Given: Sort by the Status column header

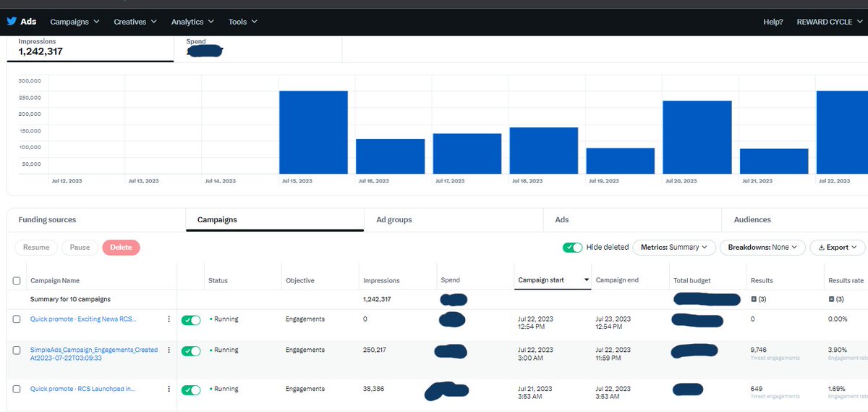Looking at the screenshot, I should tap(218, 280).
